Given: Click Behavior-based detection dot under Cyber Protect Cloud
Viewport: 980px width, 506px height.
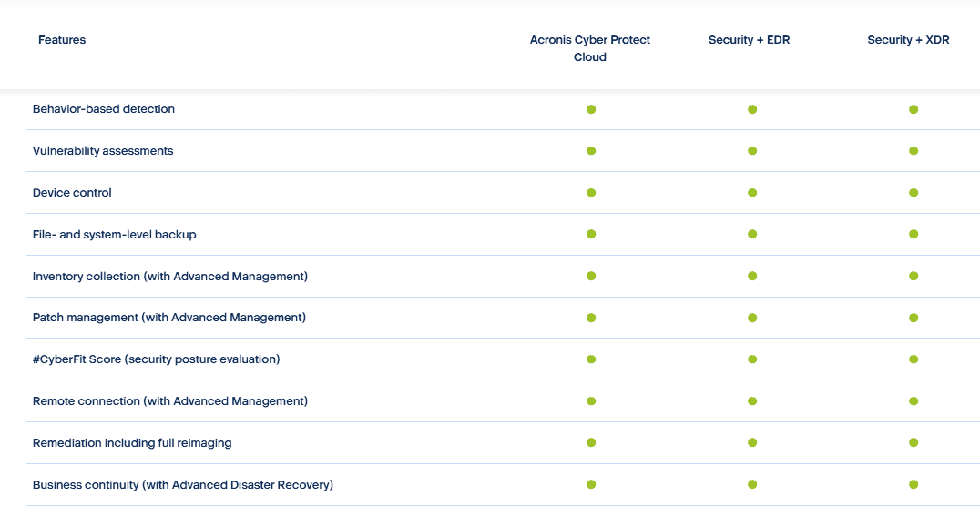Looking at the screenshot, I should [x=591, y=108].
